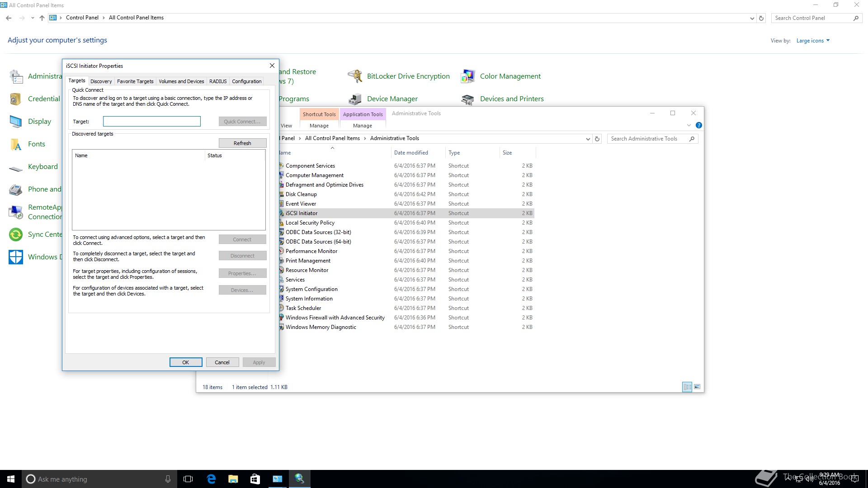Launch Microsoft Edge from taskbar
Screen dimensions: 868x488
[x=211, y=479]
